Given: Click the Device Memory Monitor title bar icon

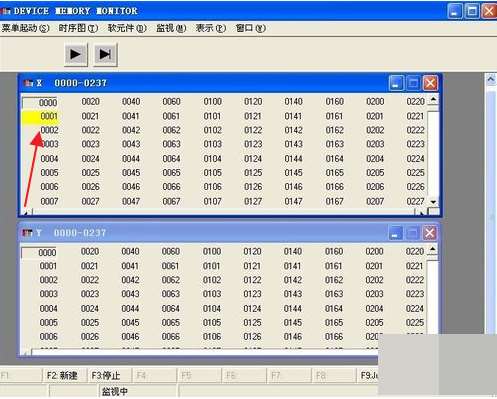Looking at the screenshot, I should [6, 11].
